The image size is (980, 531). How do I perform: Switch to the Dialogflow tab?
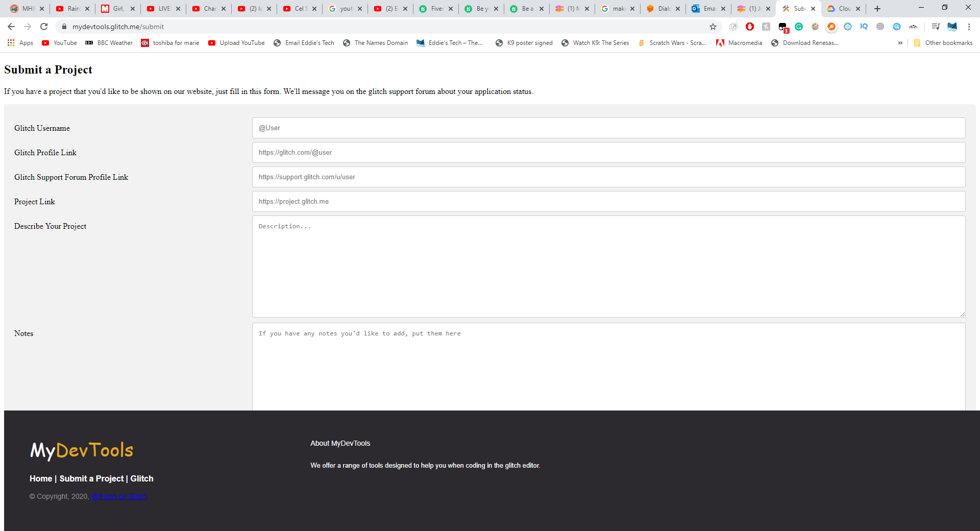click(663, 9)
